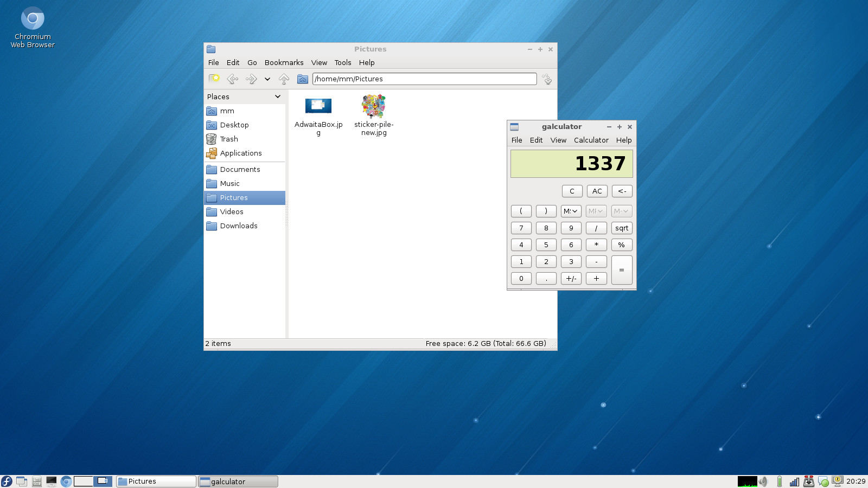Open Music folder in sidebar
This screenshot has height=488, width=868.
(245, 183)
